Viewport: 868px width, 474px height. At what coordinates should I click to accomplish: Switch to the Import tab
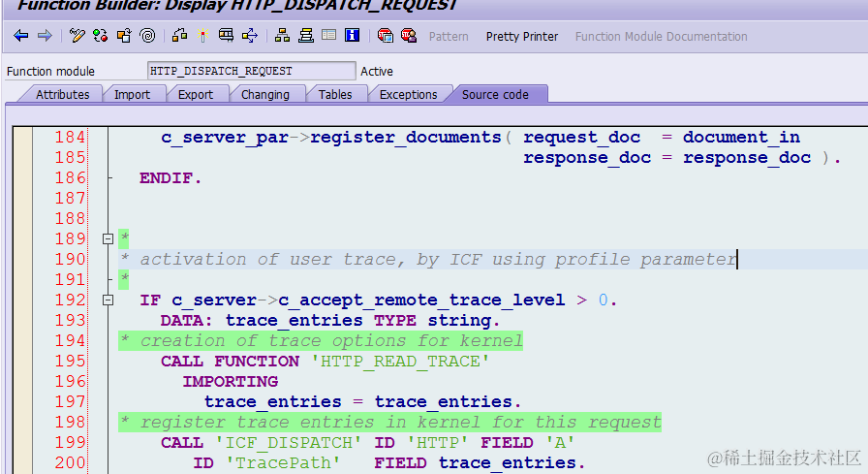click(x=132, y=95)
